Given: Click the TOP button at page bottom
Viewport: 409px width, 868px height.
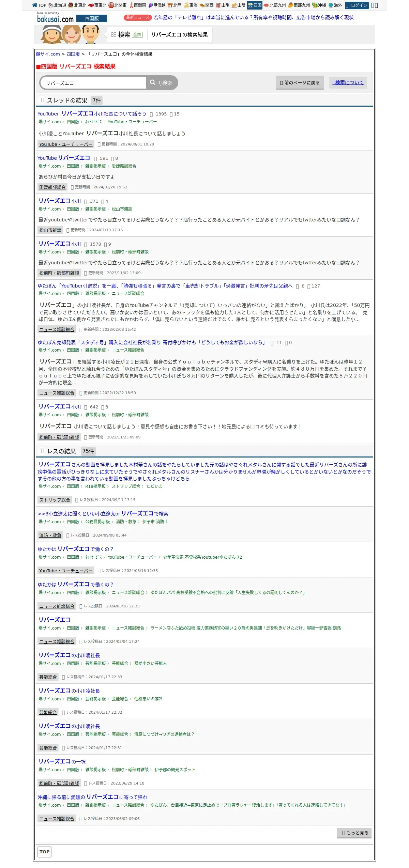Looking at the screenshot, I should (44, 852).
